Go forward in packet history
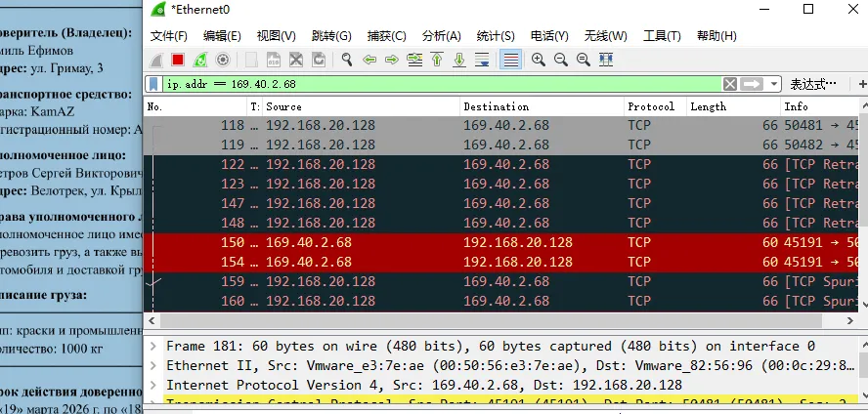Image resolution: width=868 pixels, height=414 pixels. 391,60
